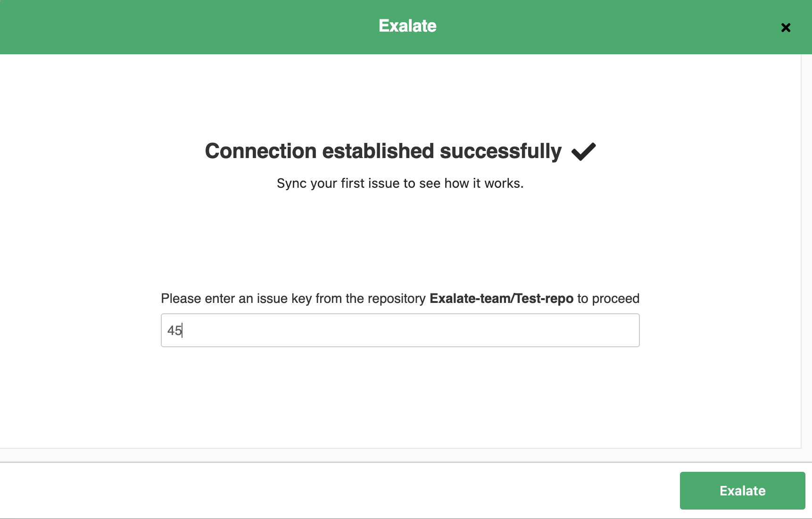The height and width of the screenshot is (519, 812).
Task: Close the Exalate dialog with the X icon
Action: coord(786,28)
